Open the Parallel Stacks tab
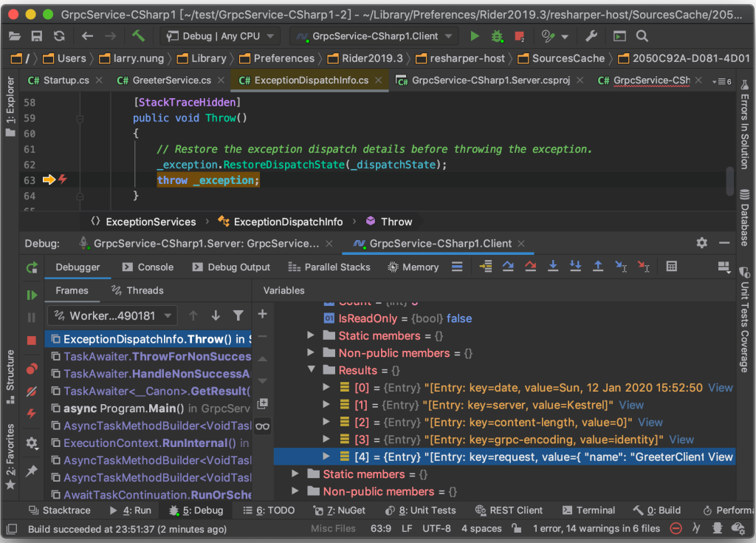The width and height of the screenshot is (756, 543). (329, 267)
